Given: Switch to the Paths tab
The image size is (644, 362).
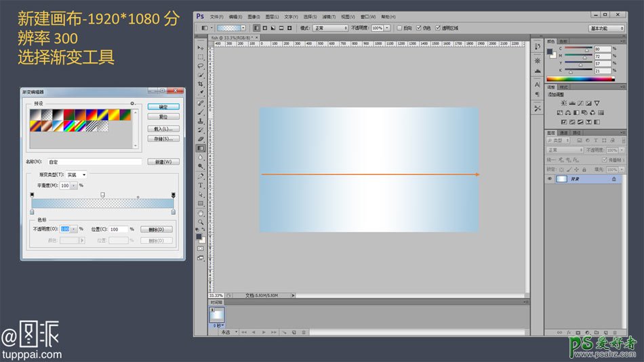Looking at the screenshot, I should click(577, 133).
